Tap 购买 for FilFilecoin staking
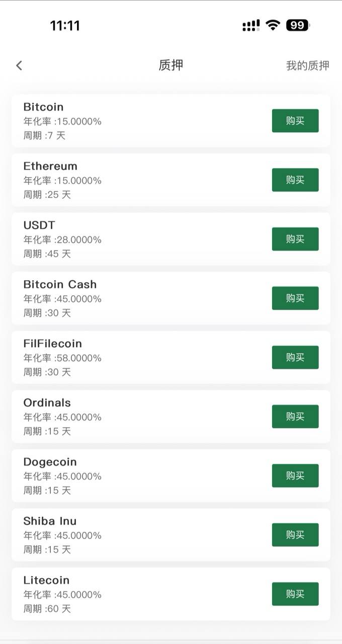The image size is (342, 644). point(295,357)
